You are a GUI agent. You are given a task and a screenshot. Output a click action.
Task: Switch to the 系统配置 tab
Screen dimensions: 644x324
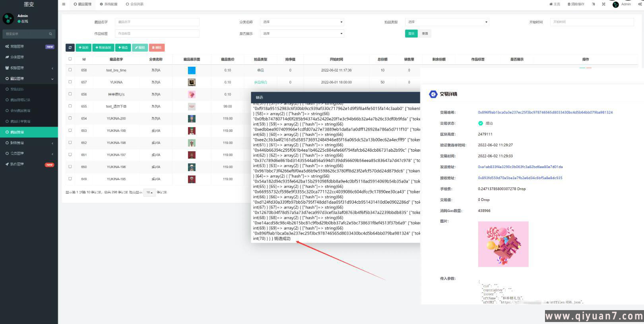pyautogui.click(x=109, y=4)
